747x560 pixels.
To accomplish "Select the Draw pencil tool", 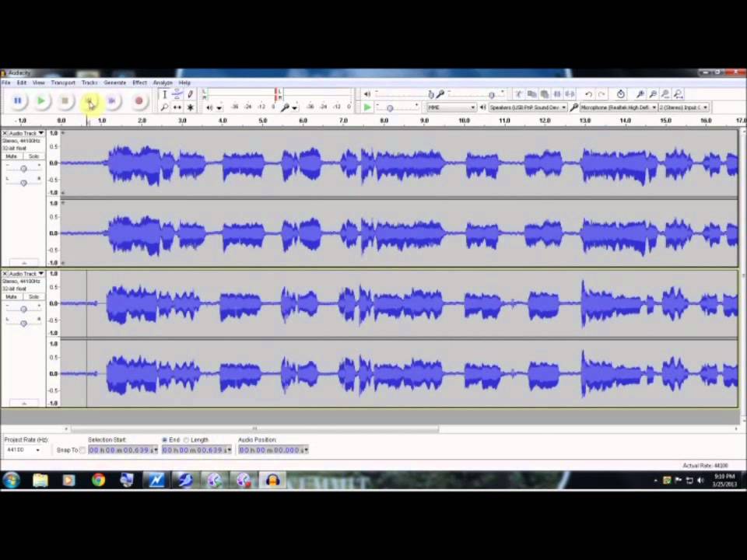I will (x=190, y=94).
